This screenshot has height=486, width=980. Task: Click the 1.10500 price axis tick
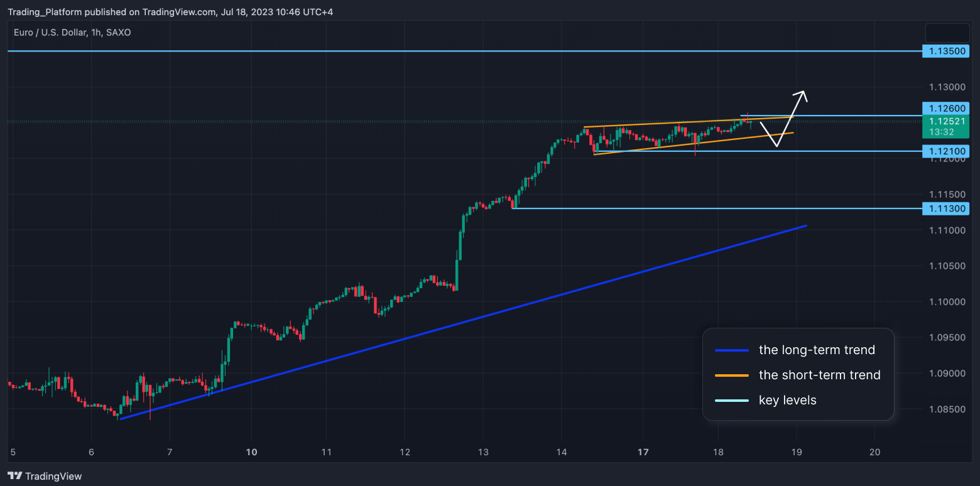tap(946, 266)
